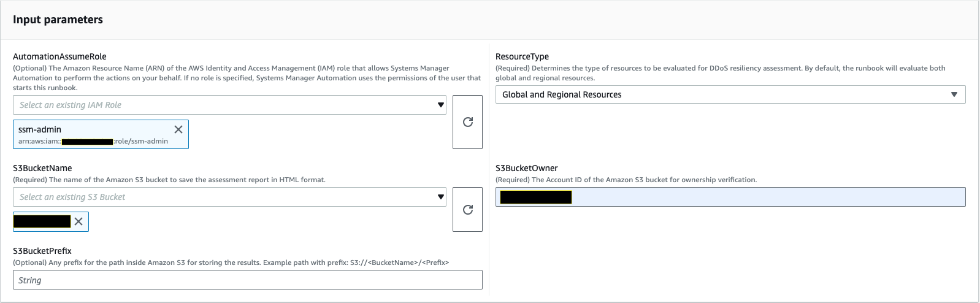Focus the S3BucketOwner account ID field
The width and height of the screenshot is (980, 303).
pos(767,197)
